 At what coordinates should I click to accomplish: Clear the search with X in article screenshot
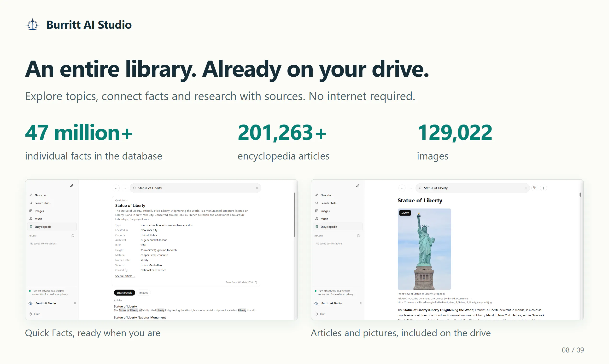click(526, 188)
